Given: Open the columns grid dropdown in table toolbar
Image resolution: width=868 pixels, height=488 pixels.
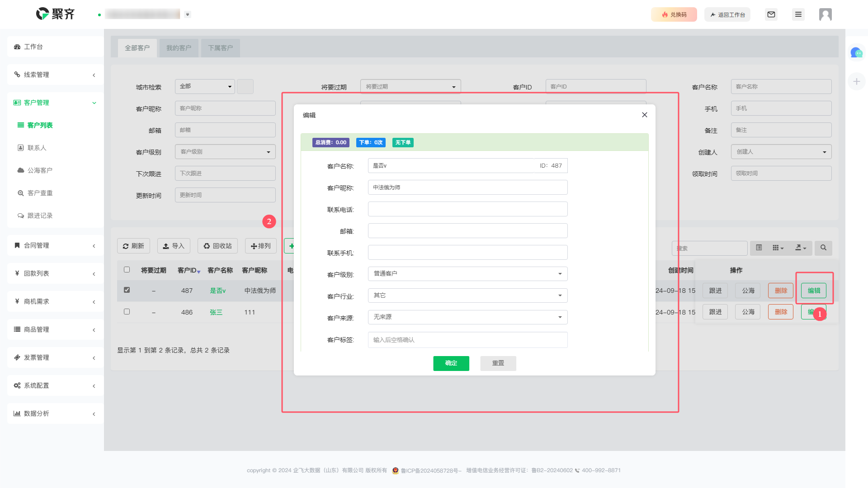Looking at the screenshot, I should click(778, 248).
